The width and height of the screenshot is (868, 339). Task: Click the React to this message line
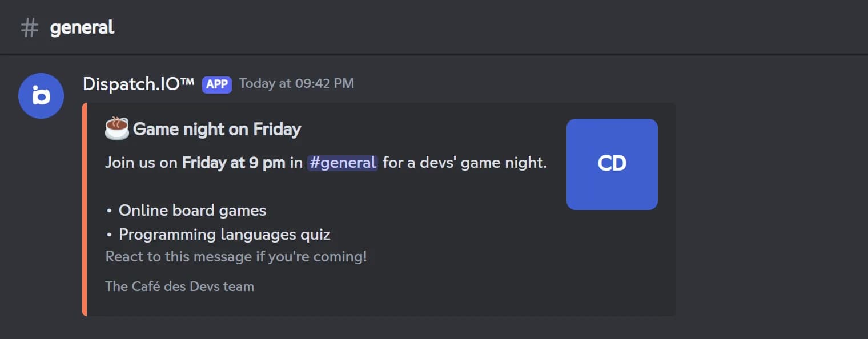(x=236, y=256)
